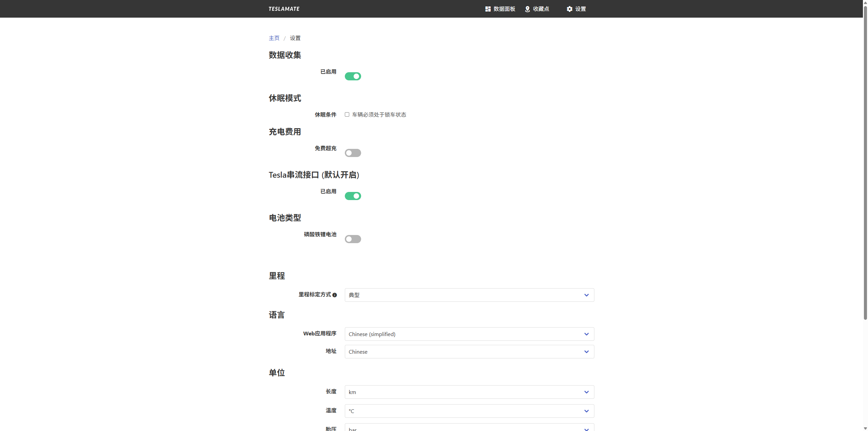
Task: Click the geofence pin icon
Action: 527,9
